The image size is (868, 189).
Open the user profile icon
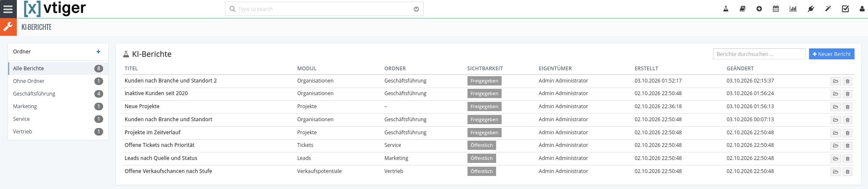tap(862, 9)
